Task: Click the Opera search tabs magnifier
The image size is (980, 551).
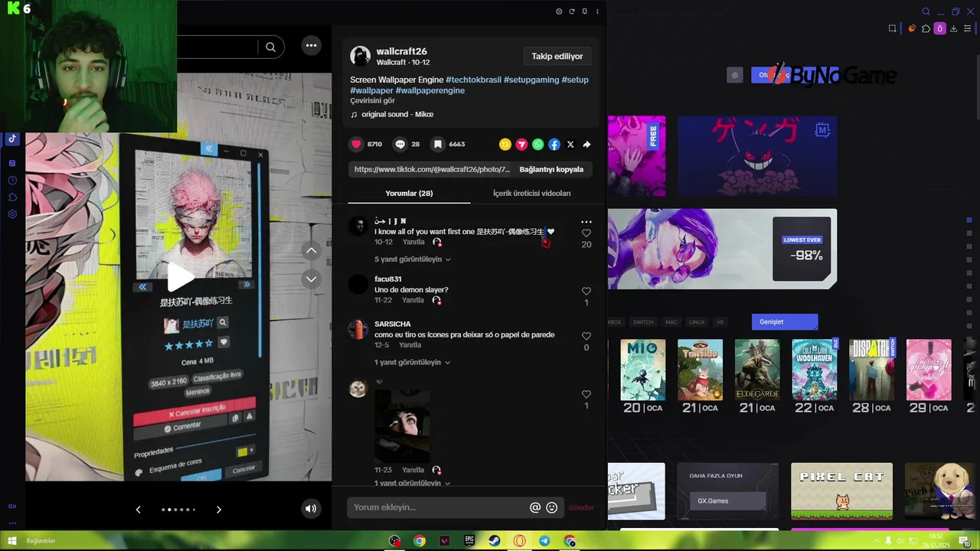Action: (x=926, y=11)
